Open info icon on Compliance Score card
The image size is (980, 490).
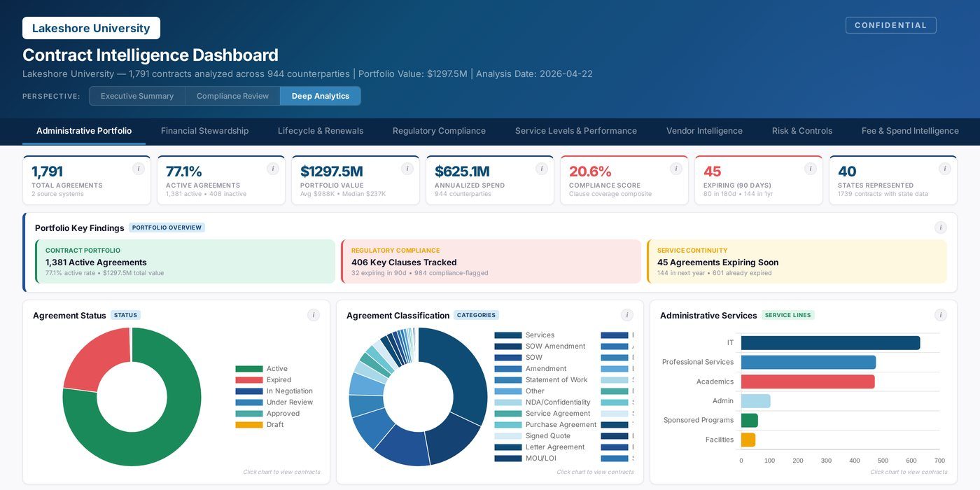(x=676, y=169)
